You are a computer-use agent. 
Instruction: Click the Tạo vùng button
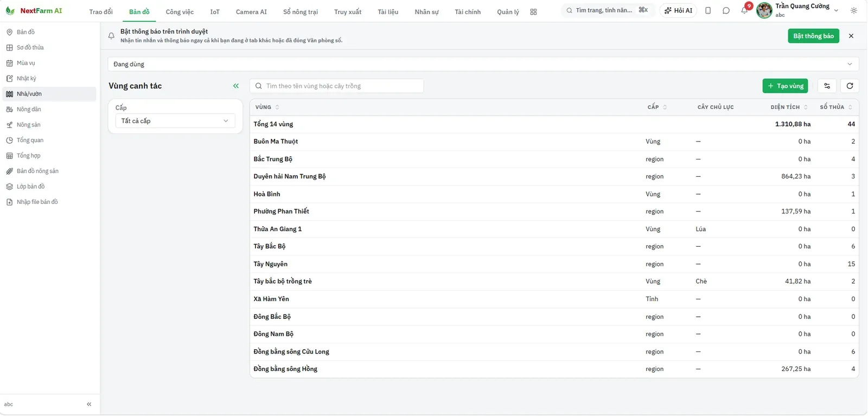click(785, 86)
